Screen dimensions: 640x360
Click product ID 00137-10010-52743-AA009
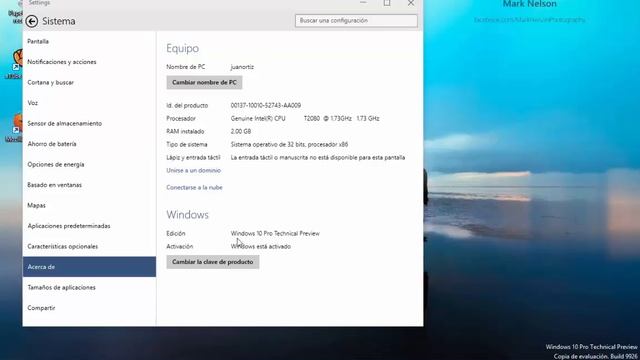click(x=266, y=105)
